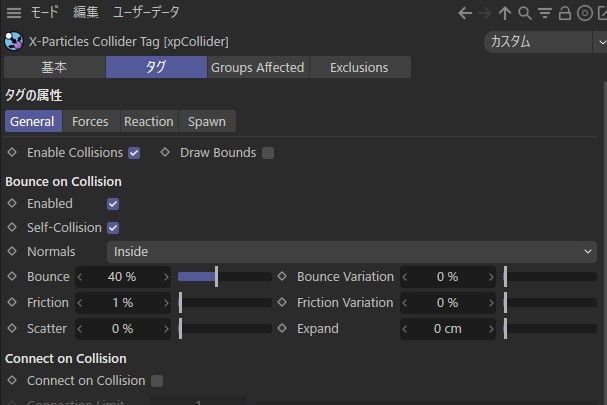Increase Bounce value with right arrow
Image resolution: width=607 pixels, height=405 pixels.
coord(166,277)
